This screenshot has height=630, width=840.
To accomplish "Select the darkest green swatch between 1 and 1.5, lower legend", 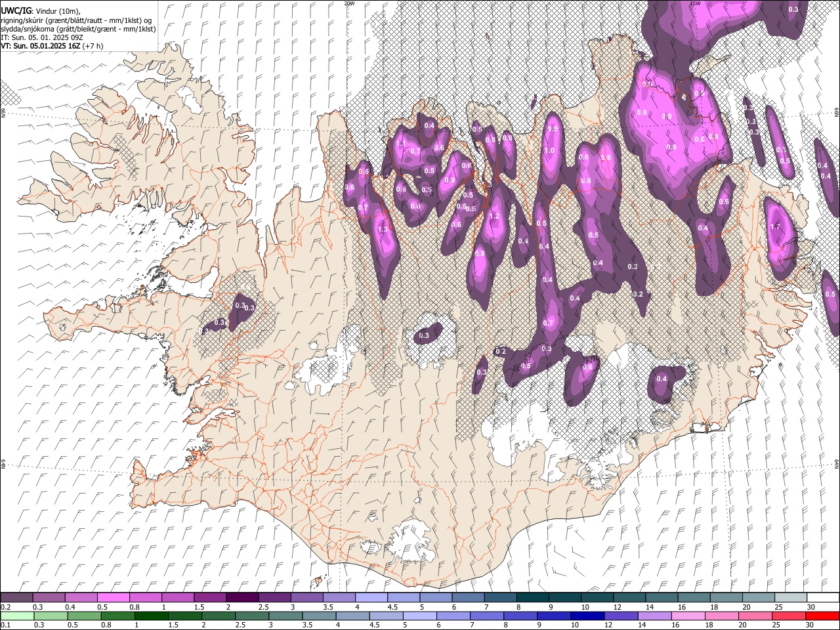I will click(153, 616).
